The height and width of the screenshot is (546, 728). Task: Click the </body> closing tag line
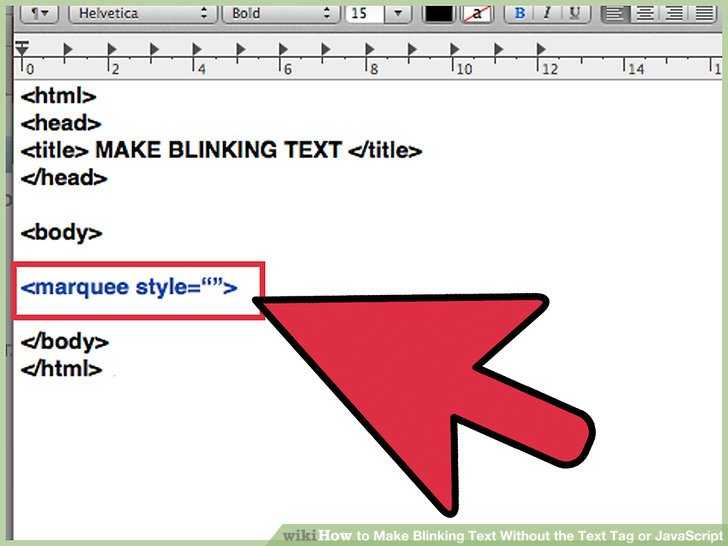65,342
